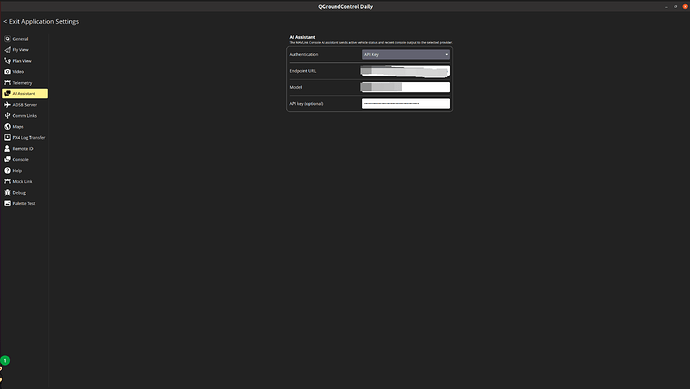
Task: Click AI Assistant description text under heading
Action: (371, 43)
